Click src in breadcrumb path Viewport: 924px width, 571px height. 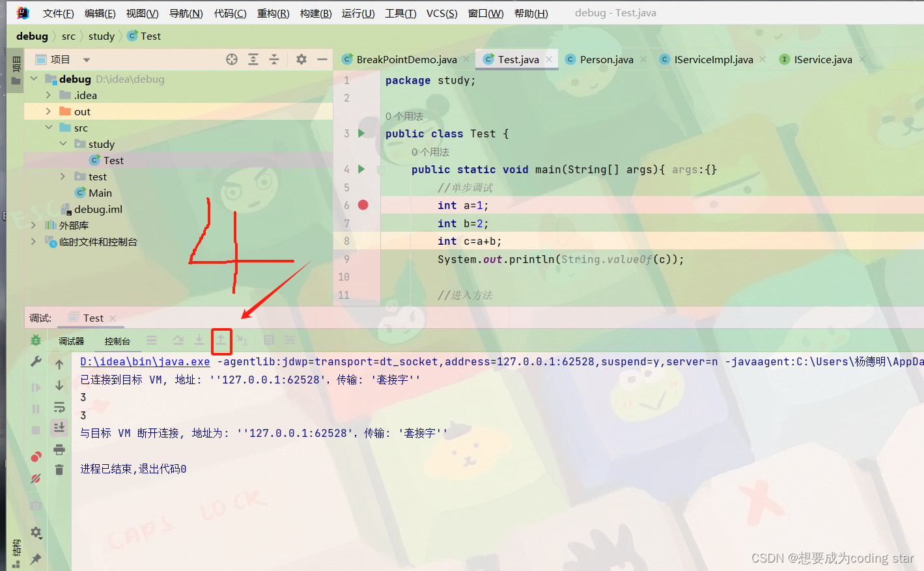[x=68, y=36]
